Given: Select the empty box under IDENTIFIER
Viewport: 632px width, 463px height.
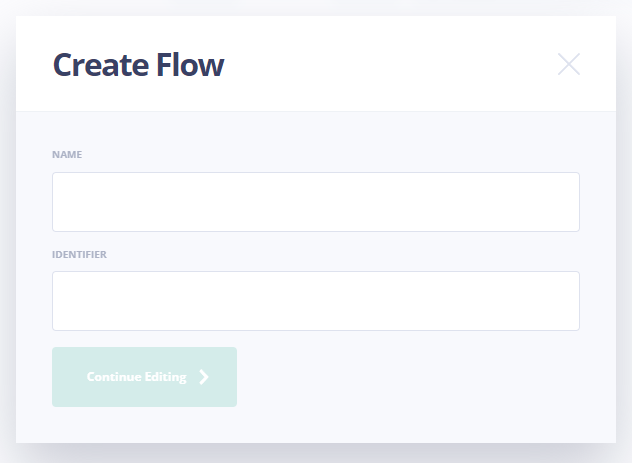Looking at the screenshot, I should point(315,301).
